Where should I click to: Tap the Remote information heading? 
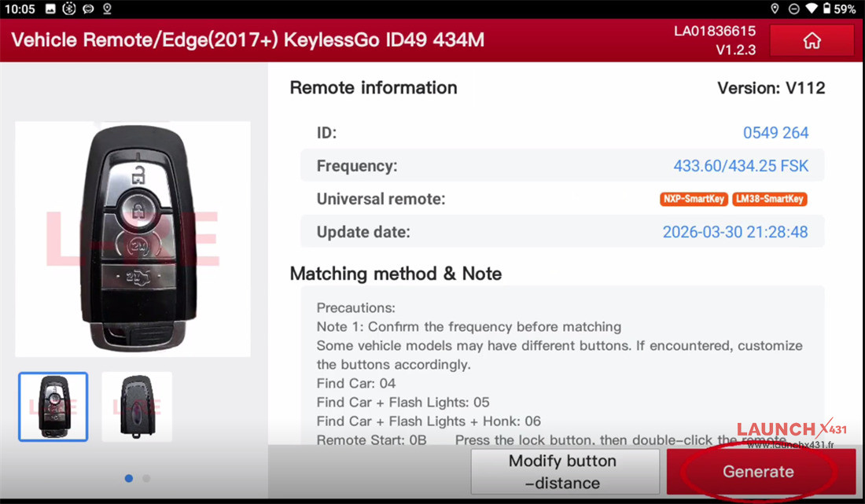tap(374, 88)
